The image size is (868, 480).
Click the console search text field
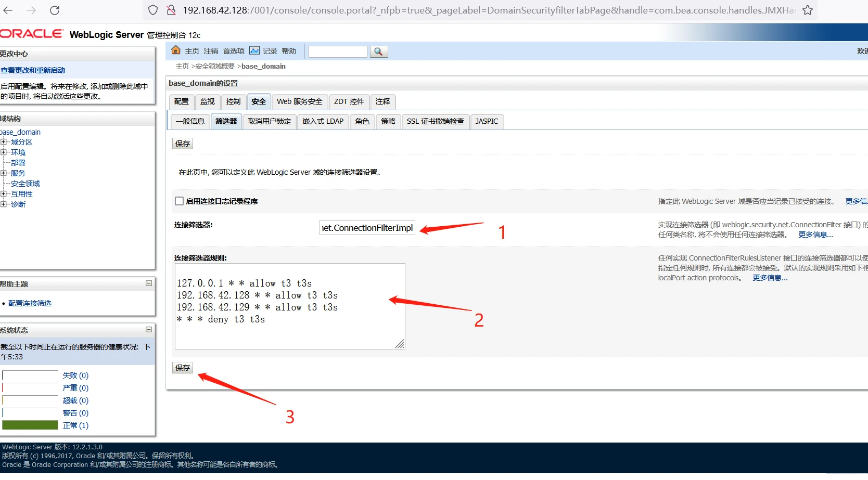click(338, 51)
